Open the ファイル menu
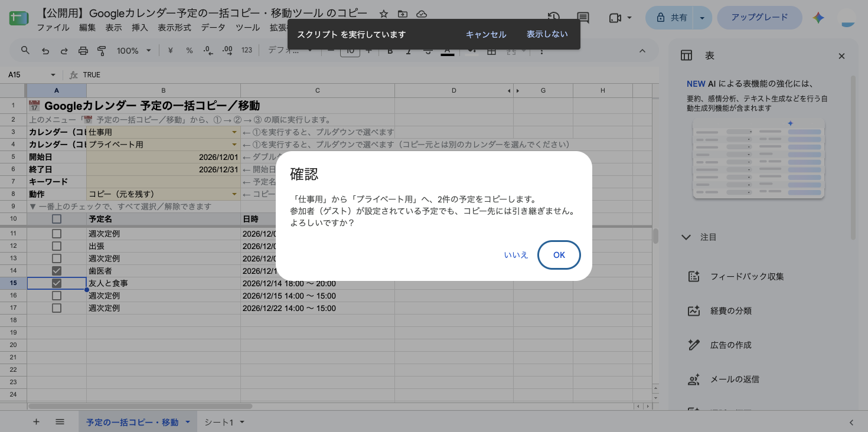868x432 pixels. [x=53, y=27]
